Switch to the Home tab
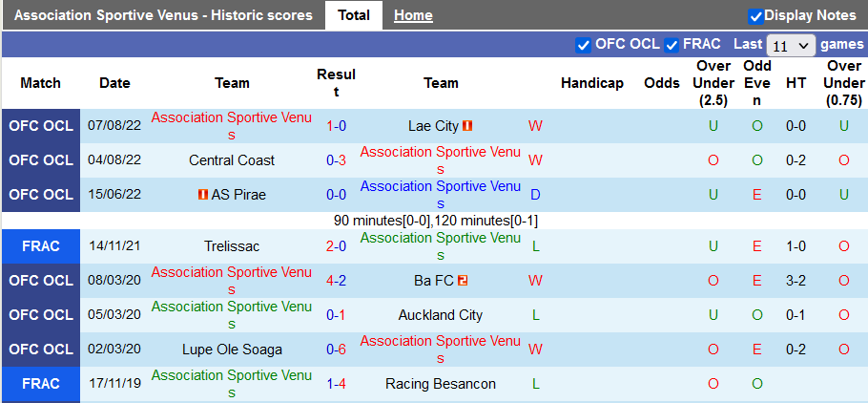Viewport: 868px width, 403px height. (413, 15)
